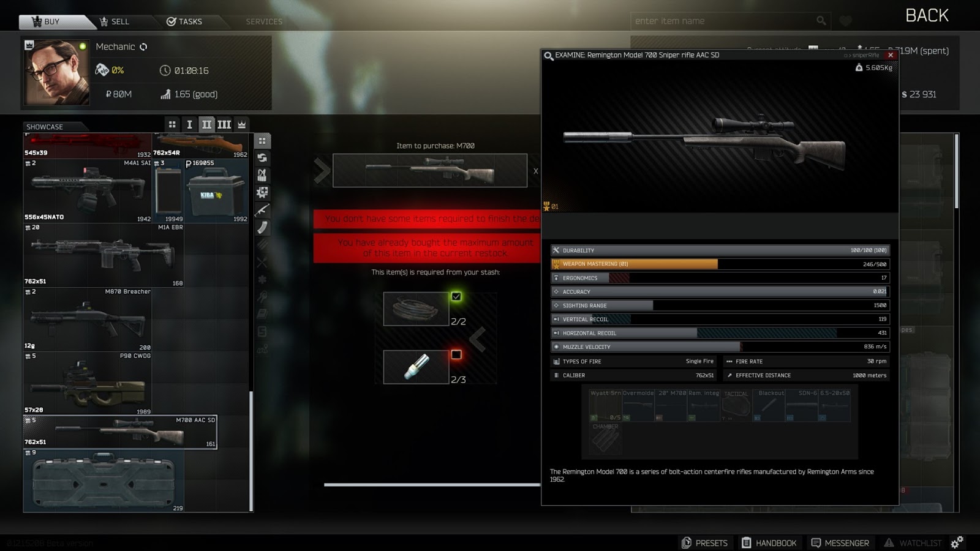The image size is (980, 551).
Task: Click the Mechanic trader portrait
Action: click(x=56, y=72)
